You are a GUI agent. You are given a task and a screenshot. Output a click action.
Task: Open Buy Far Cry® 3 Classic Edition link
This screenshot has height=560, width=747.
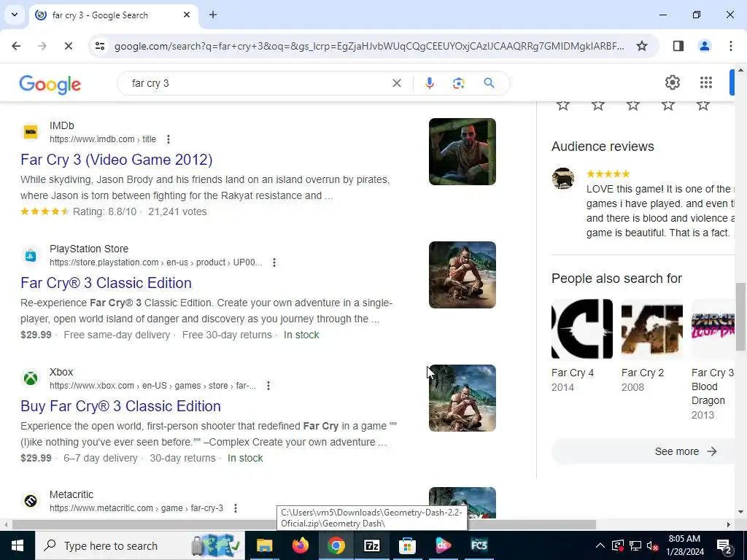point(120,406)
